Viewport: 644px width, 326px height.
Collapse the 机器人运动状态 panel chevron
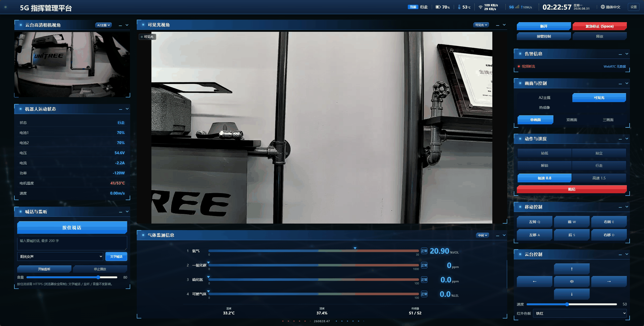pos(127,109)
